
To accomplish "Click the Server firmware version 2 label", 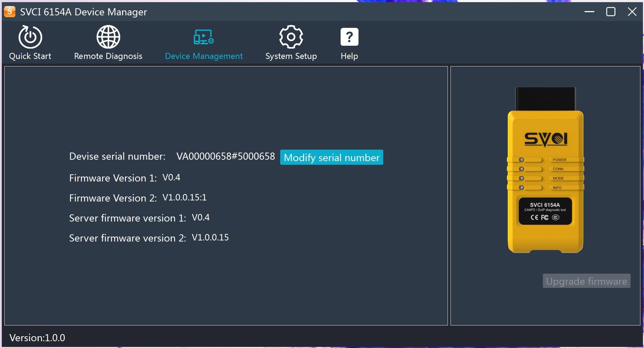I will (x=128, y=238).
